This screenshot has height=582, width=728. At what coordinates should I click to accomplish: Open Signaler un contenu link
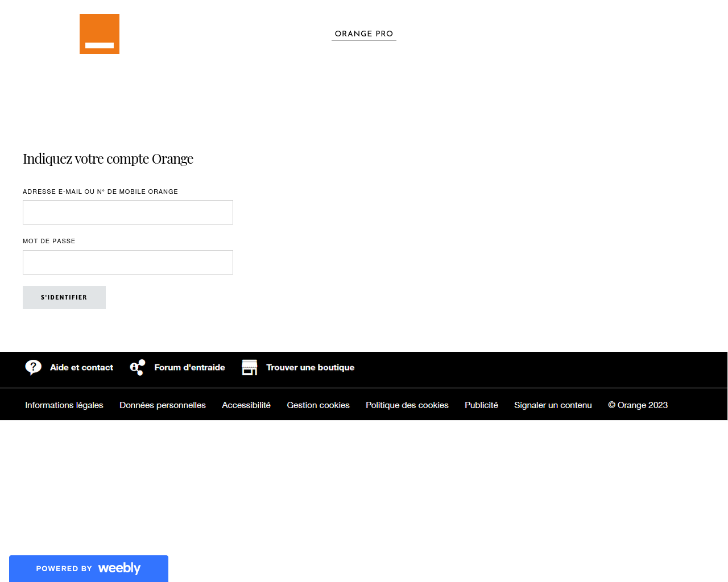point(553,405)
